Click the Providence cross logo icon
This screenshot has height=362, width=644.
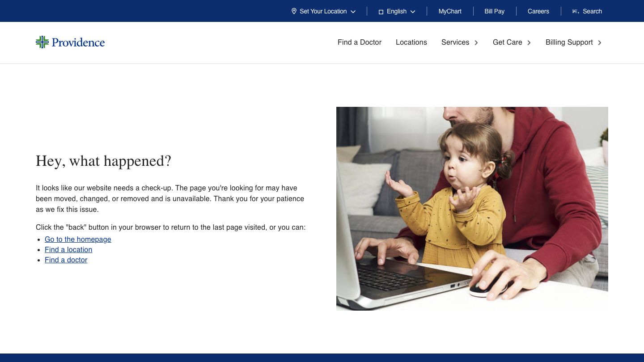pos(42,42)
